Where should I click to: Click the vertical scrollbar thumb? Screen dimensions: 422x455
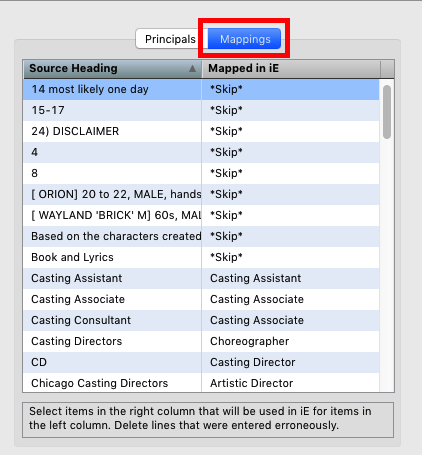coord(387,112)
